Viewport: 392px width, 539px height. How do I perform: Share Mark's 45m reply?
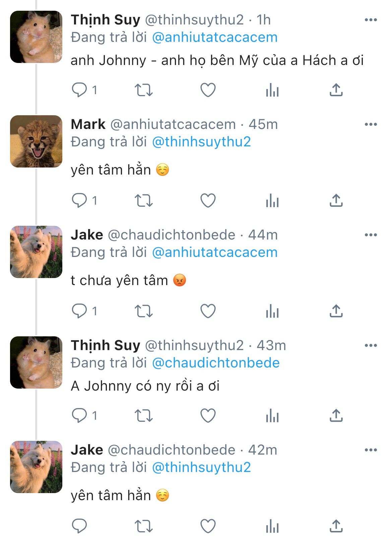[x=336, y=200]
